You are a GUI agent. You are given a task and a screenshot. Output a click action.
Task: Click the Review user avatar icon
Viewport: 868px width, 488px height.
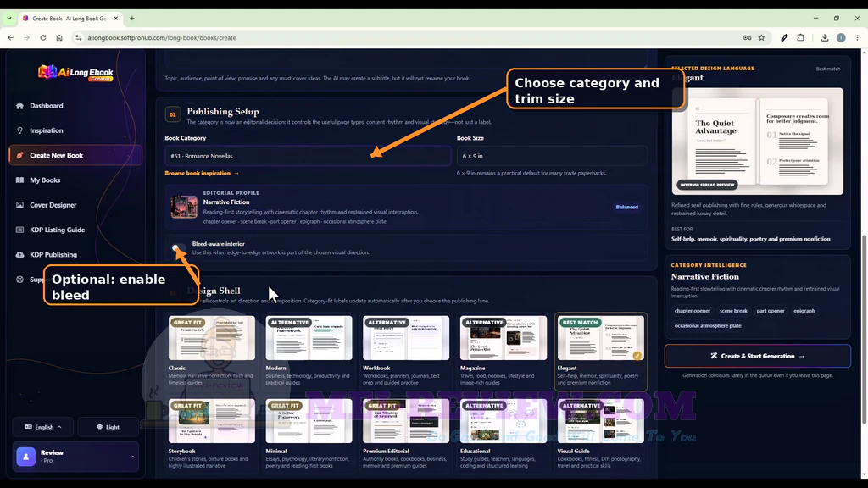tap(25, 457)
